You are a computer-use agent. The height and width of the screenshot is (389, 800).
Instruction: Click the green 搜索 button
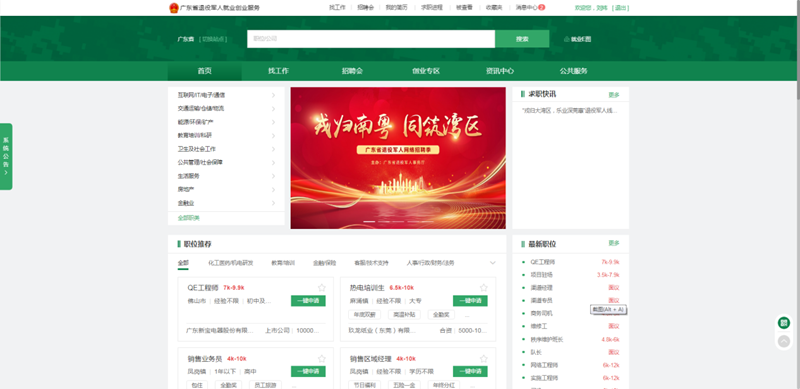522,39
